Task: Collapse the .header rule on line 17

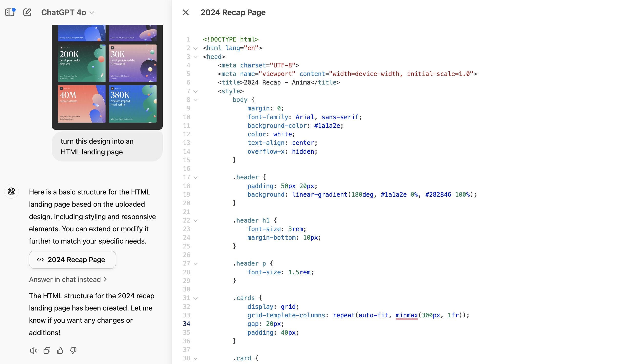Action: [x=195, y=178]
